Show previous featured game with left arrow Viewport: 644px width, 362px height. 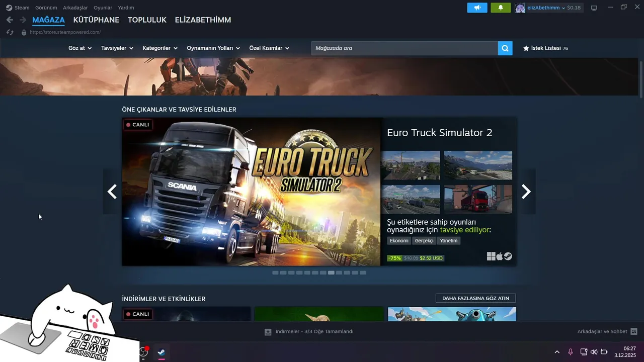112,192
